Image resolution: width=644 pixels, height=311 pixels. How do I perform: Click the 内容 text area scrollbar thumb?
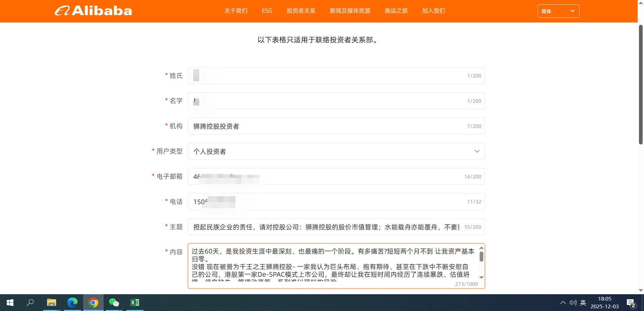point(481,257)
